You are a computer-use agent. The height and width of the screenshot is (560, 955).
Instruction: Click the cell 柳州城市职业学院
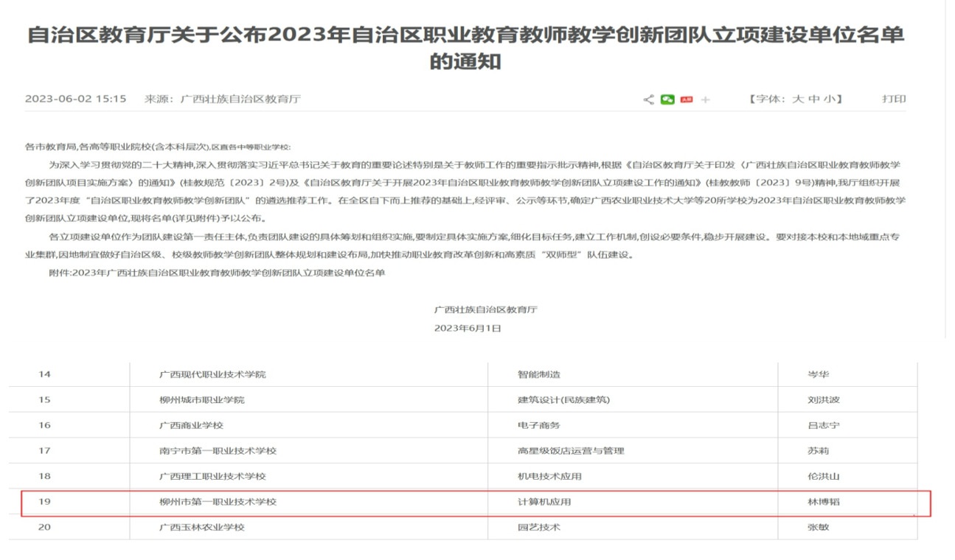(201, 399)
